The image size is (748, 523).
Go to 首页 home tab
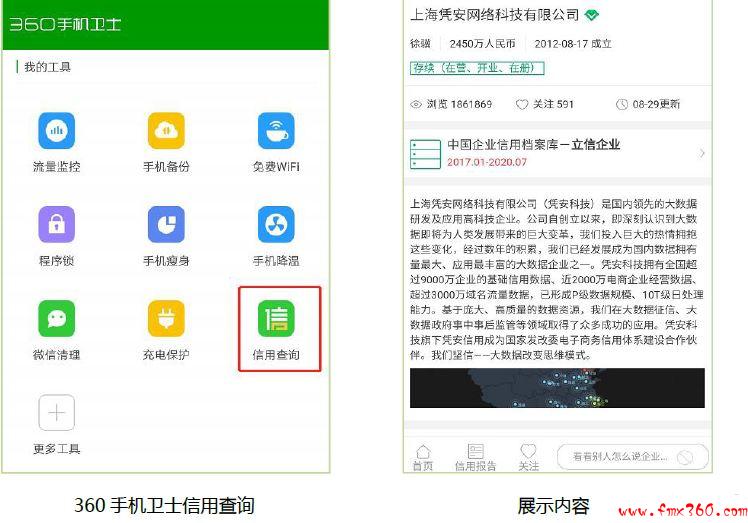[x=423, y=458]
